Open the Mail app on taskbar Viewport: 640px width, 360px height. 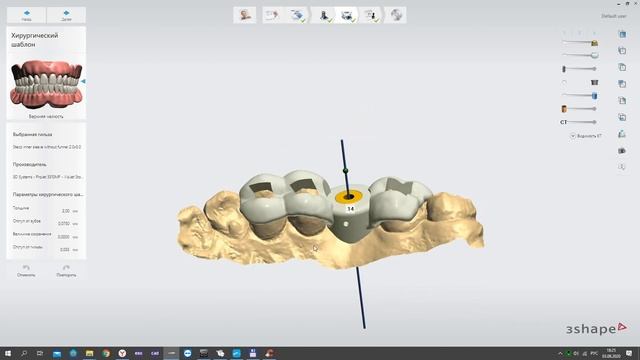57,353
